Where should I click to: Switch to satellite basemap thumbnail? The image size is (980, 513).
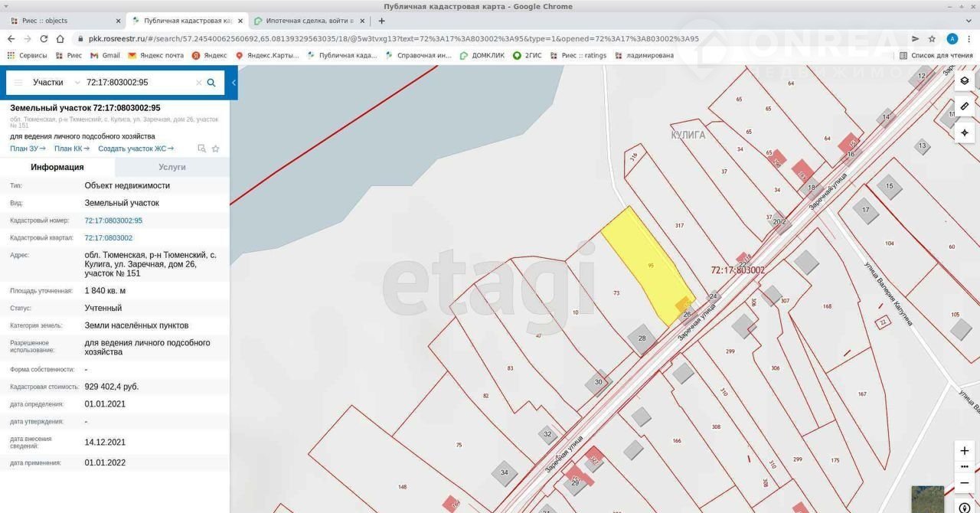927,498
